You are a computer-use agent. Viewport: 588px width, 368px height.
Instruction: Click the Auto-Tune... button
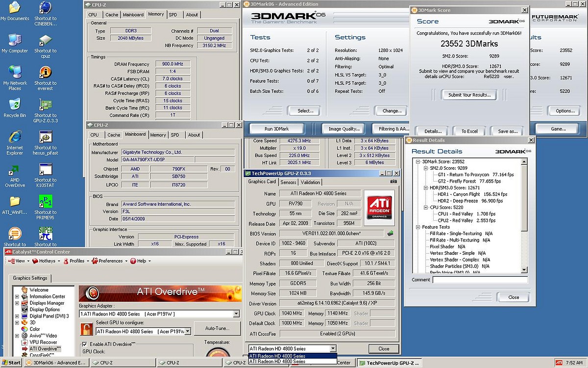click(x=217, y=328)
